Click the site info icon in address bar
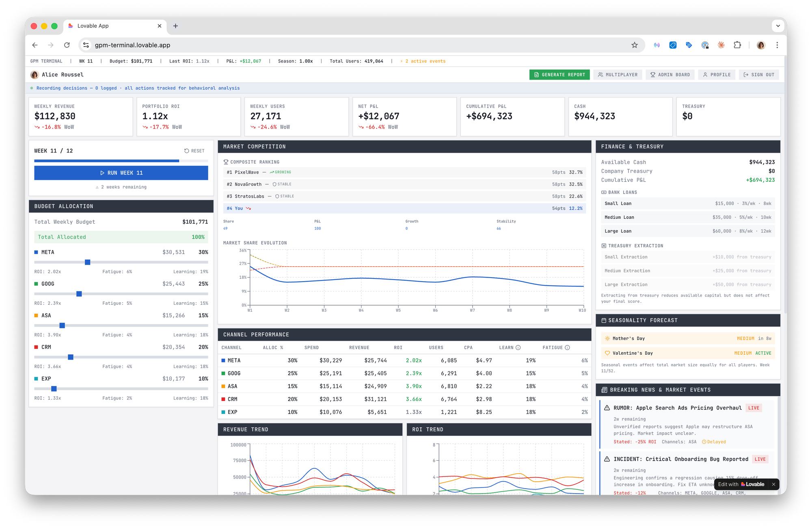Viewport: 812px width, 528px height. (86, 45)
